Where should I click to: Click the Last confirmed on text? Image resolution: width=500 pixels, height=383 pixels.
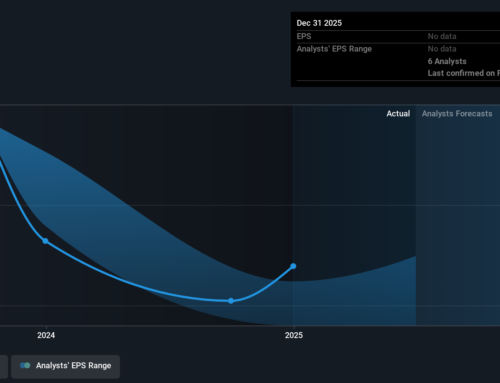[x=464, y=73]
